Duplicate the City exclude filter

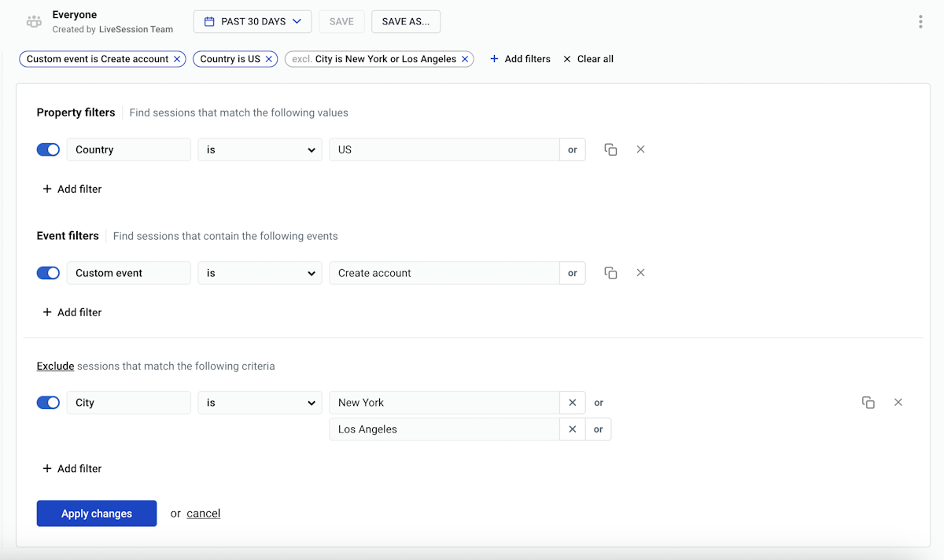[868, 403]
